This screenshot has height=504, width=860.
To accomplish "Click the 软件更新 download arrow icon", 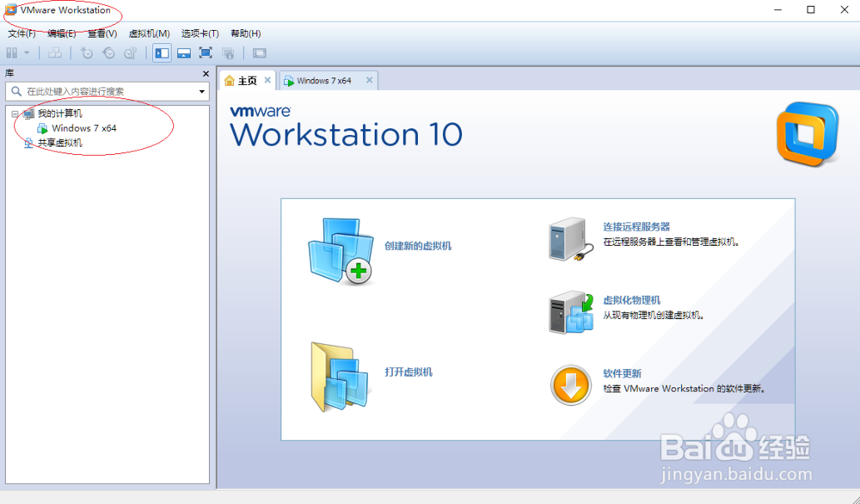I will click(x=570, y=385).
